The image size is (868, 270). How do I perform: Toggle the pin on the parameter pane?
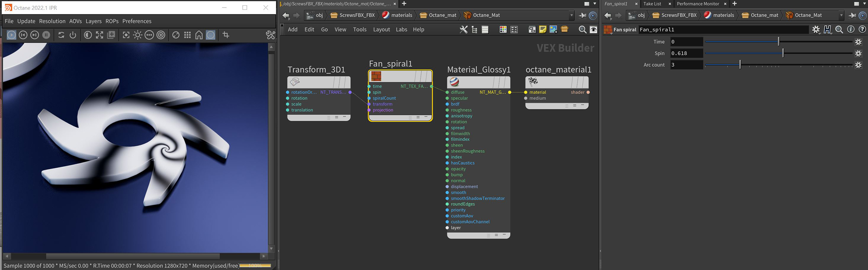pyautogui.click(x=853, y=15)
